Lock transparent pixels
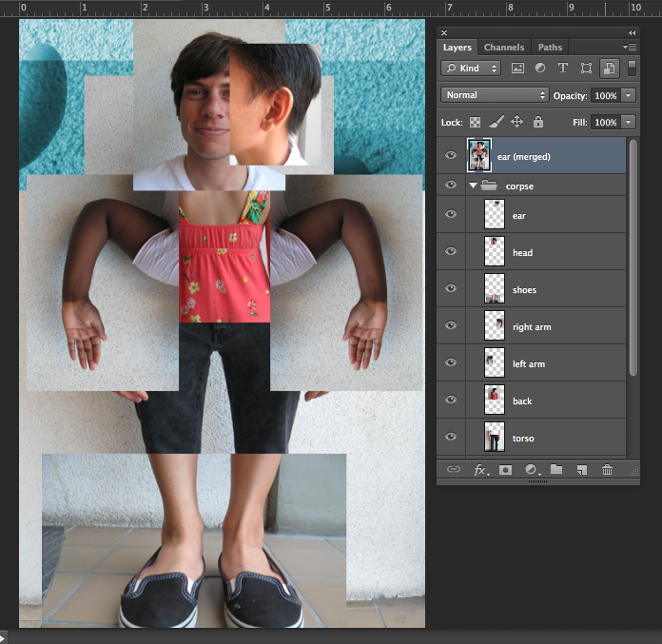 (x=475, y=122)
